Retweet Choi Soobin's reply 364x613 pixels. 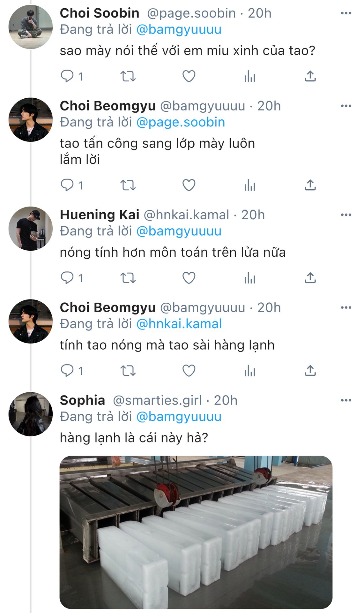coord(128,76)
